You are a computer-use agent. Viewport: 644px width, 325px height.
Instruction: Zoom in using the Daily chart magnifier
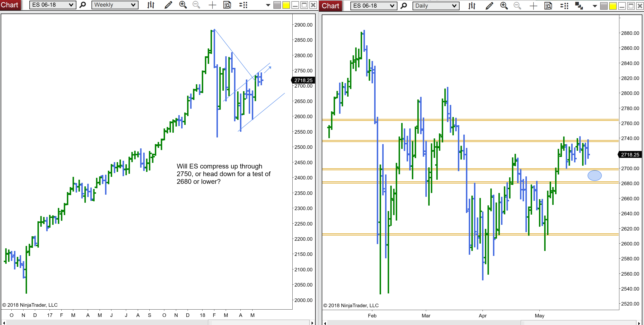[x=504, y=6]
